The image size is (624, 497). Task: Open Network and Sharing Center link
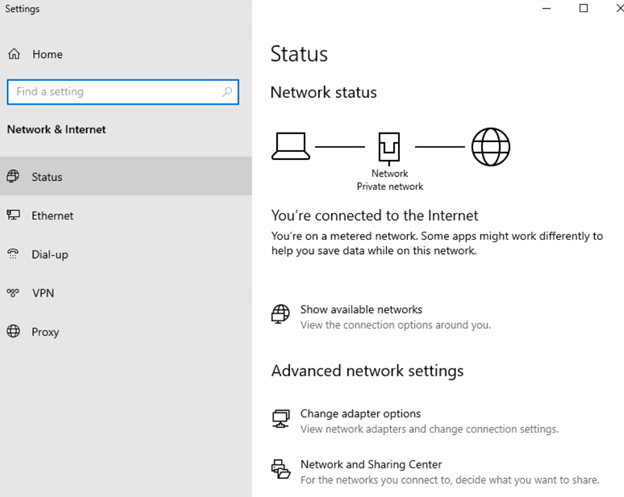coord(371,465)
